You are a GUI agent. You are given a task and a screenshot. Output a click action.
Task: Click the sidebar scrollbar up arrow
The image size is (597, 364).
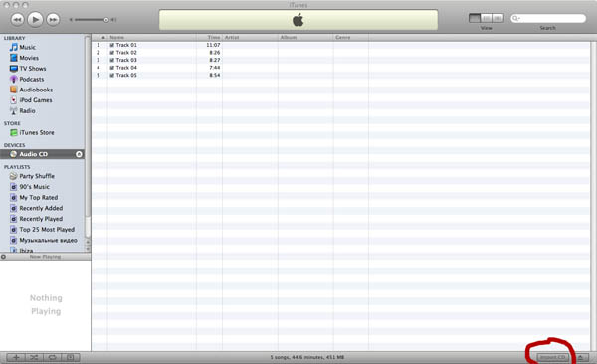(x=88, y=242)
